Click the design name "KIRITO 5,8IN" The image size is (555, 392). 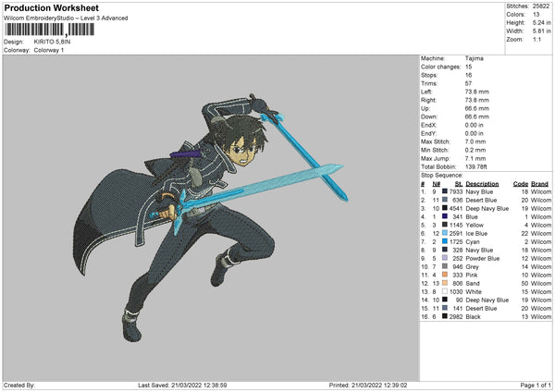point(52,42)
